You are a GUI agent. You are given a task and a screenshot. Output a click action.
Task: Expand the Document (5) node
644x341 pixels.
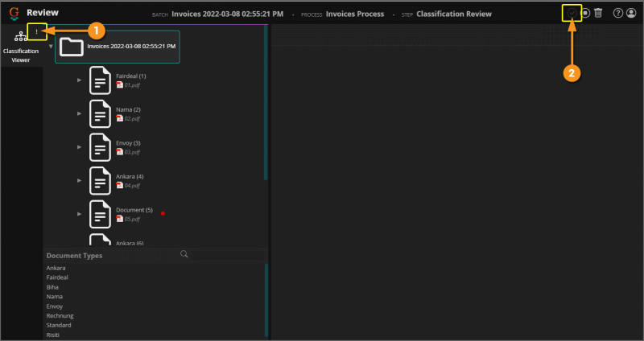tap(79, 214)
